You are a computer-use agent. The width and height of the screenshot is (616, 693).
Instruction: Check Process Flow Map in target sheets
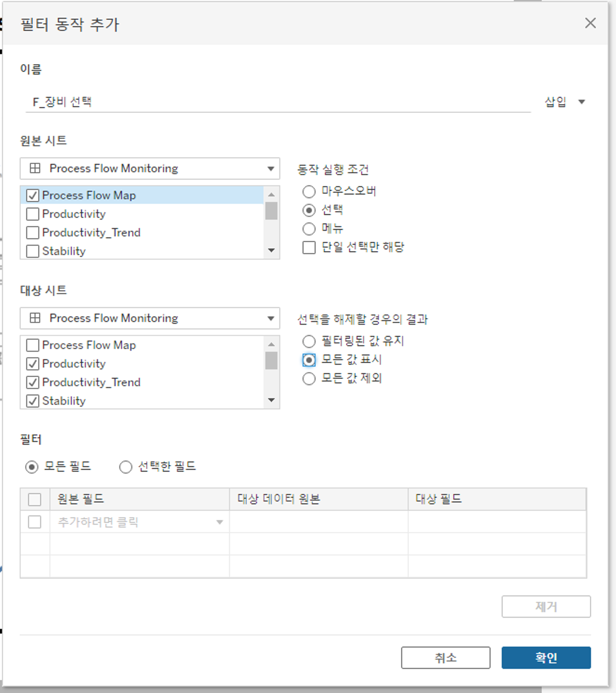pyautogui.click(x=33, y=345)
